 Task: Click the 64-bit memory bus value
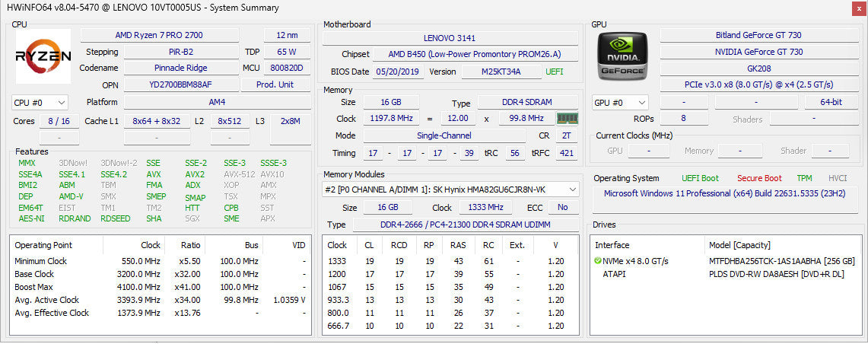click(x=831, y=103)
